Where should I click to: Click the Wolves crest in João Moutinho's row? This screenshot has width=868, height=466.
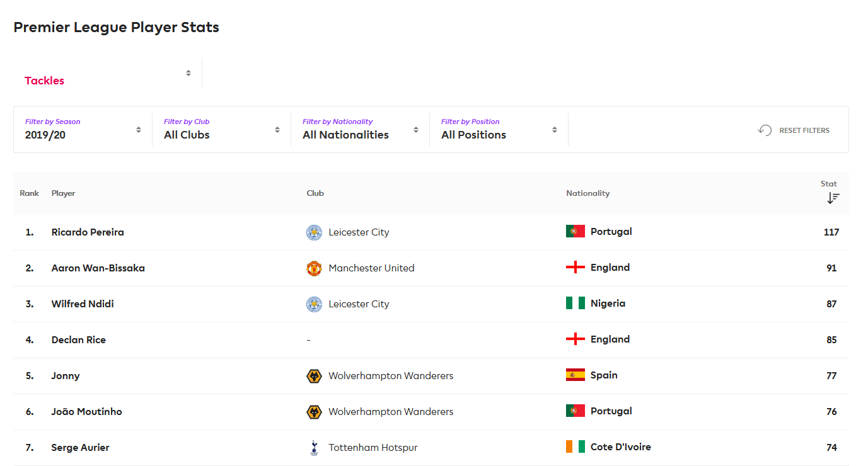point(314,412)
